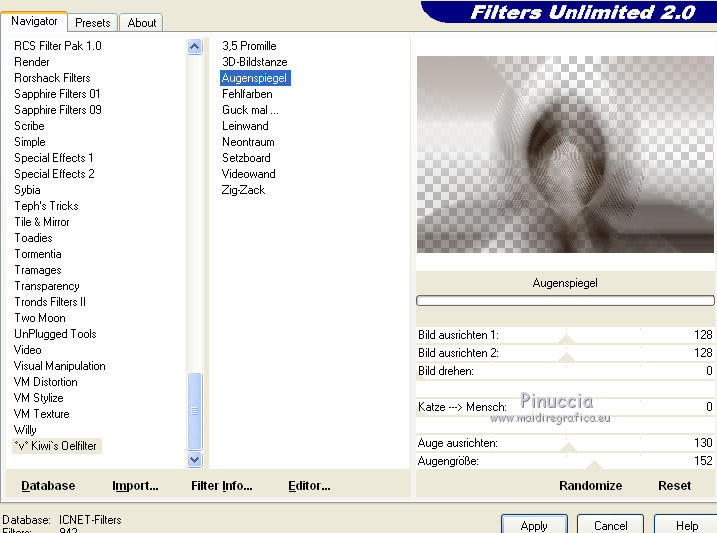The width and height of the screenshot is (717, 533).
Task: Select Teph's Tricks category
Action: click(46, 206)
